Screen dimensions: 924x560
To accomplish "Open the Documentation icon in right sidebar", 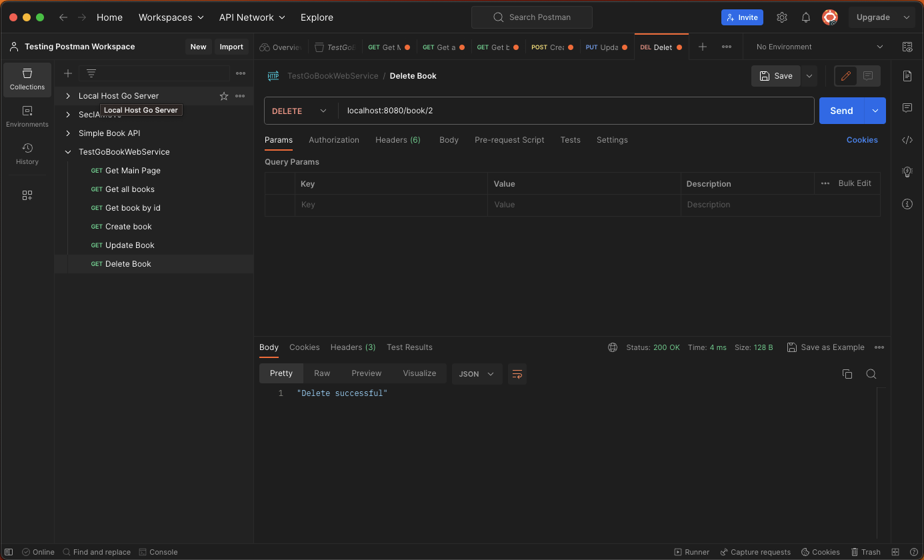I will (907, 76).
